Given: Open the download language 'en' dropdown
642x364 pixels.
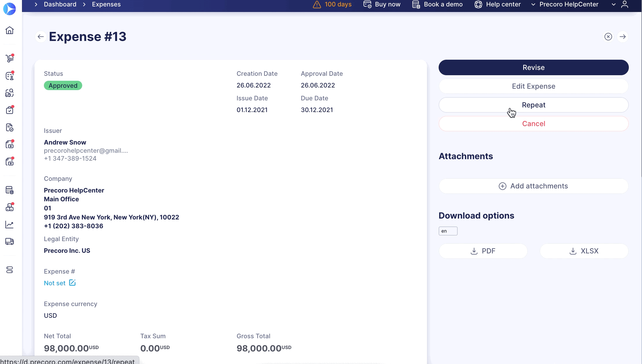Looking at the screenshot, I should coord(448,231).
